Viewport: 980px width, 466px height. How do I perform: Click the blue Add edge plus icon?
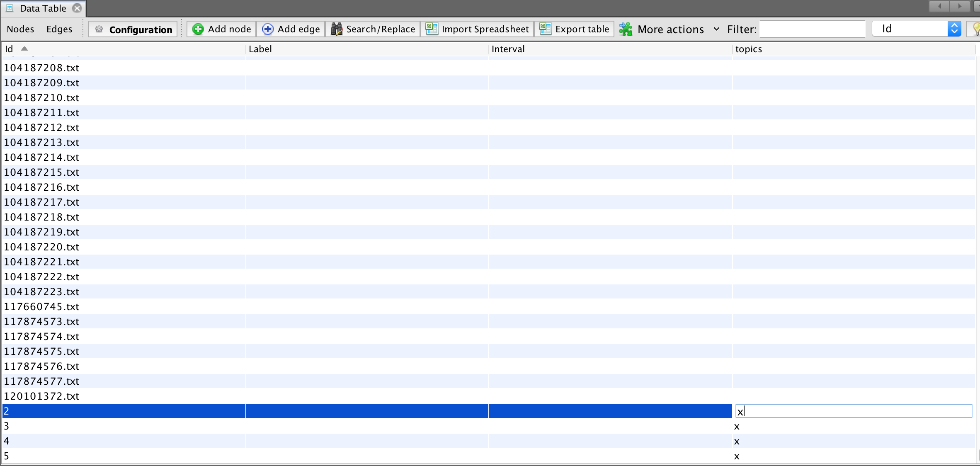[x=268, y=29]
